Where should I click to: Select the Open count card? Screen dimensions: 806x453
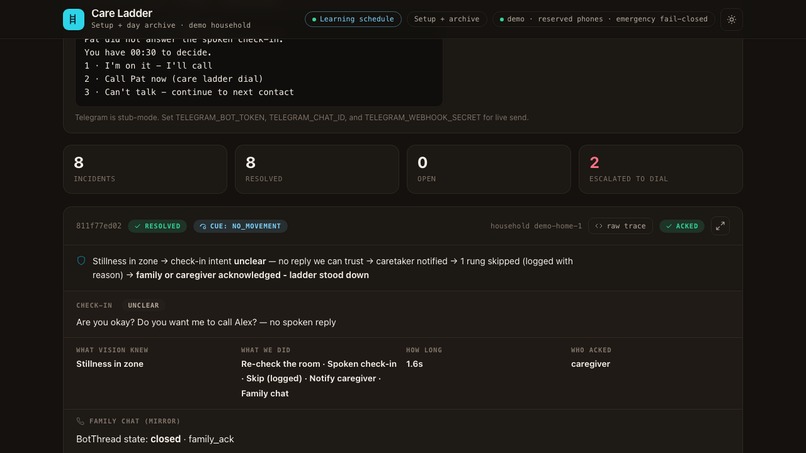[x=488, y=169]
